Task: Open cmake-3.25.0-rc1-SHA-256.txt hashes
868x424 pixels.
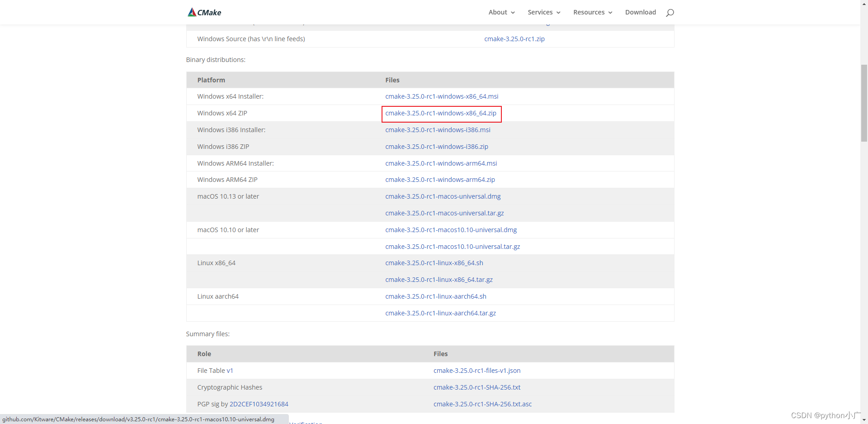Action: pyautogui.click(x=477, y=387)
